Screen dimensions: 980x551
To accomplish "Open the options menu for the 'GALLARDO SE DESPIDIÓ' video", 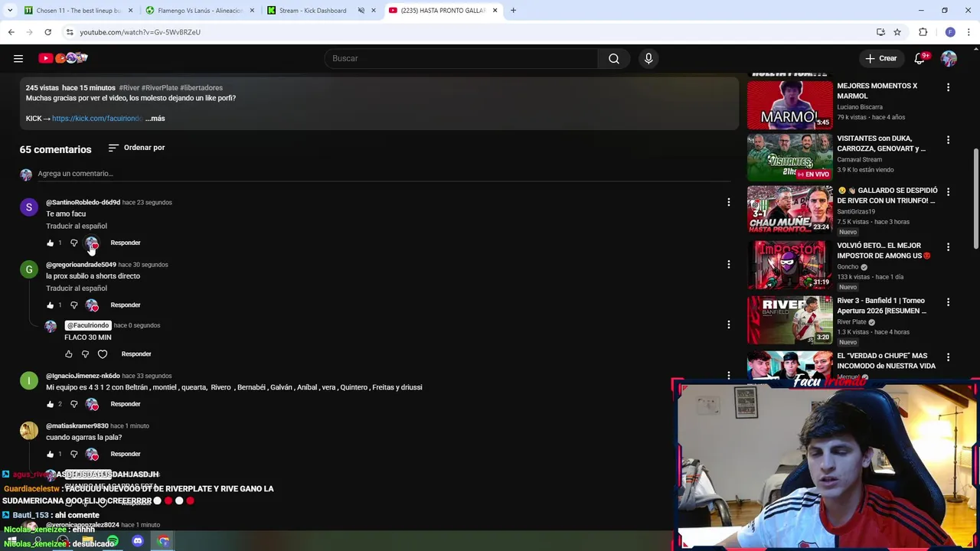I will (x=948, y=192).
